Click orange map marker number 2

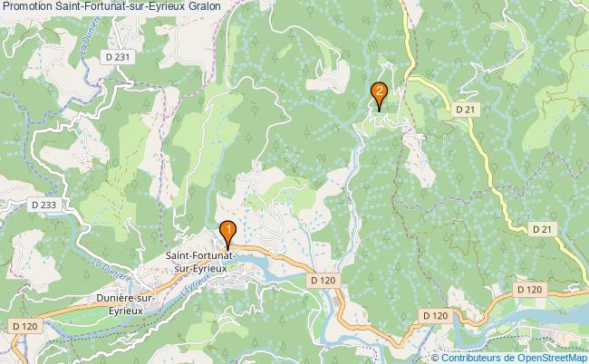click(379, 94)
